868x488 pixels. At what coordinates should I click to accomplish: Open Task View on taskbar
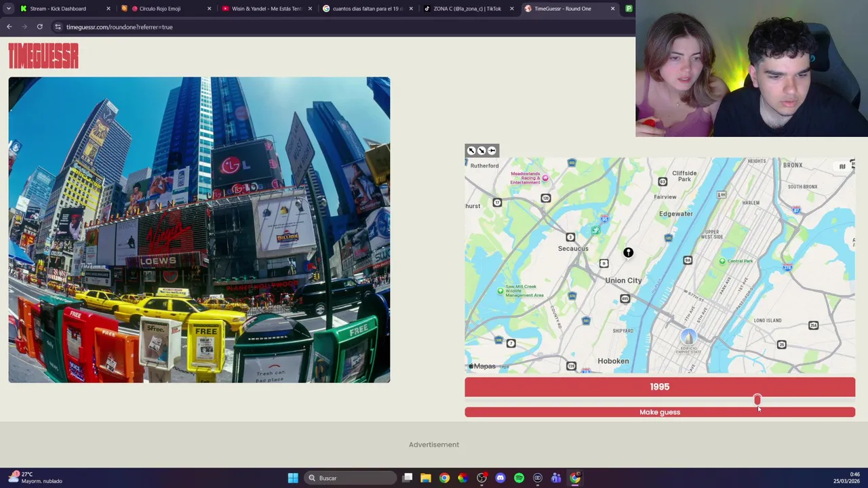tap(407, 478)
